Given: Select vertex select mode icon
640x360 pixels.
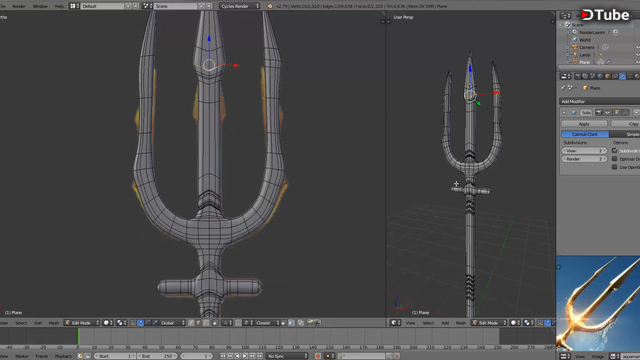Looking at the screenshot, I should coord(191,323).
